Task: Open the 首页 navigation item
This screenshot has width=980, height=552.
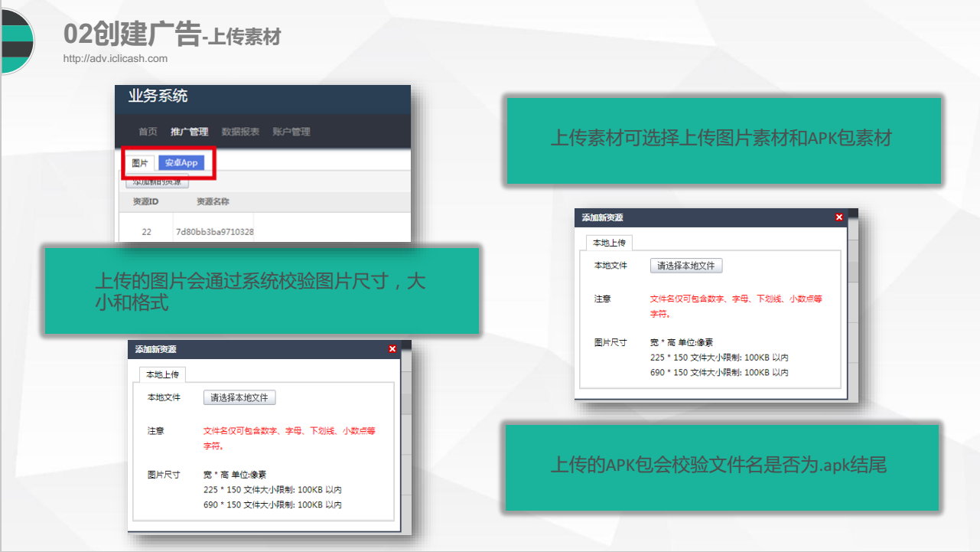Action: (x=148, y=132)
